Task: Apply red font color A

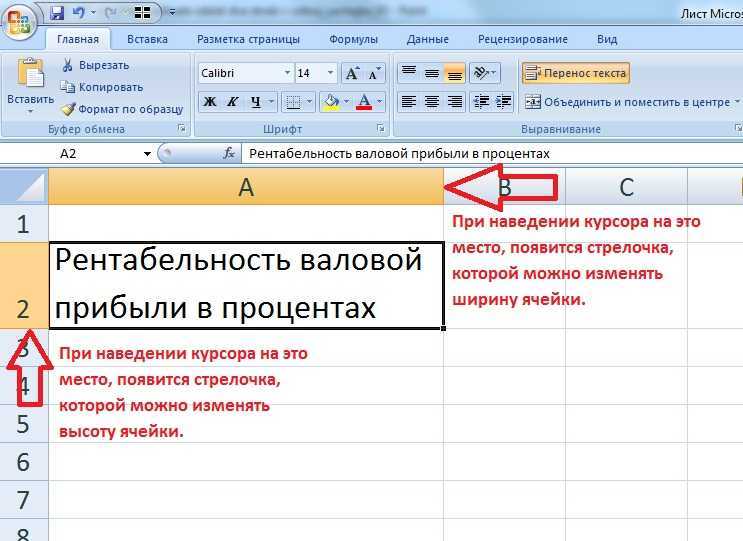Action: (x=364, y=102)
